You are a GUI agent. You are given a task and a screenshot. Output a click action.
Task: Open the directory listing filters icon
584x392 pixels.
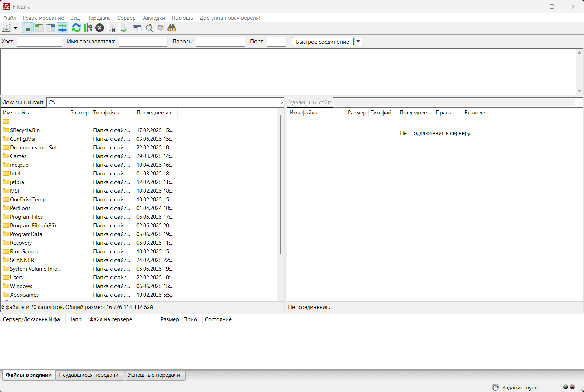tap(137, 28)
